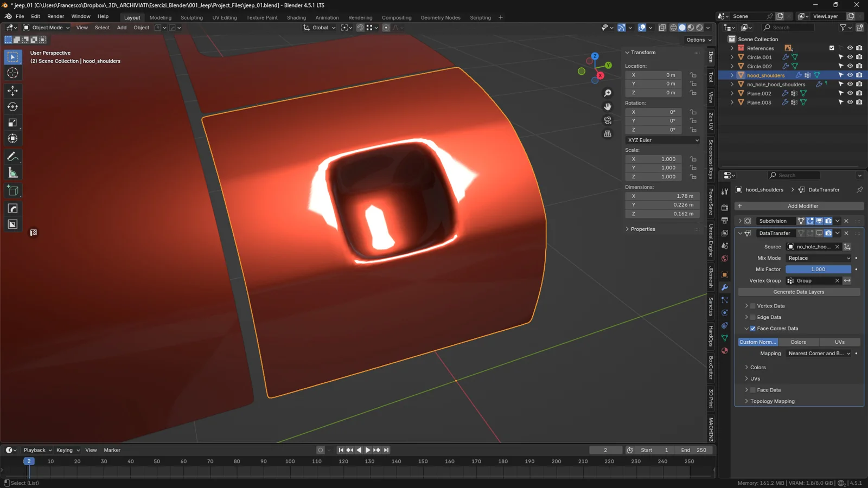
Task: Activate the Rotate tool
Action: [x=13, y=107]
